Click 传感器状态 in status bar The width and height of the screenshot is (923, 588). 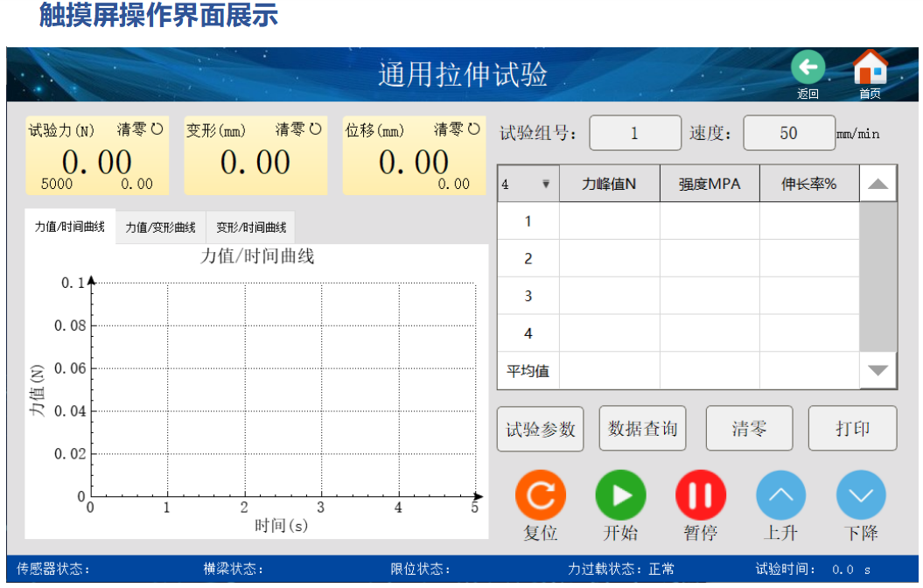(x=53, y=569)
